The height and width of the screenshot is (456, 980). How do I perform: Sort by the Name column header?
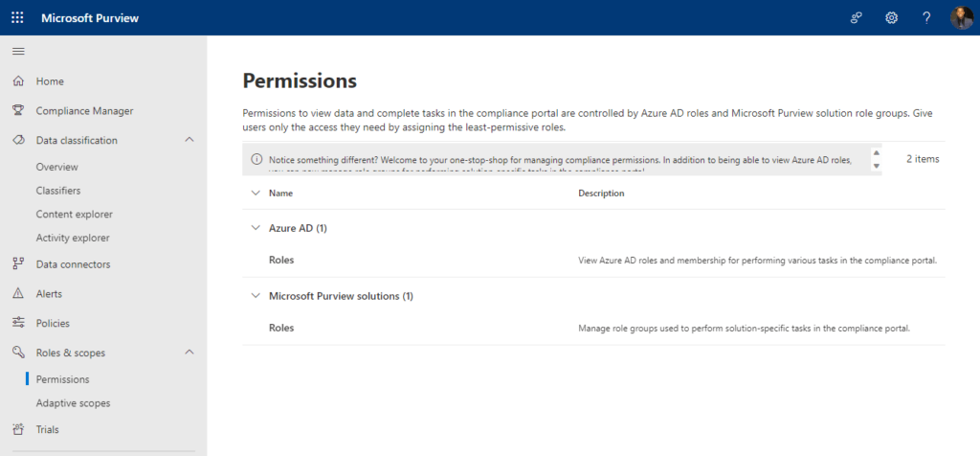(280, 194)
